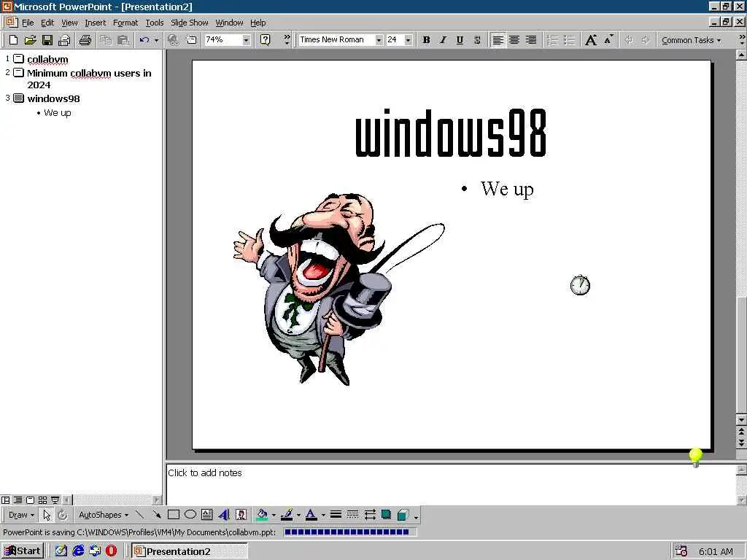The height and width of the screenshot is (560, 747).
Task: Open the Insert menu
Action: [96, 23]
